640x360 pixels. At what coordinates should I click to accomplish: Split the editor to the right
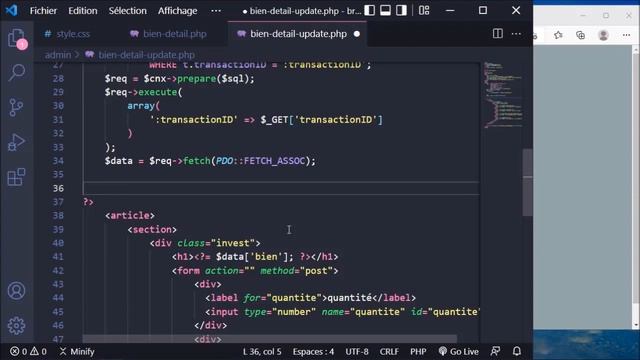tap(498, 33)
